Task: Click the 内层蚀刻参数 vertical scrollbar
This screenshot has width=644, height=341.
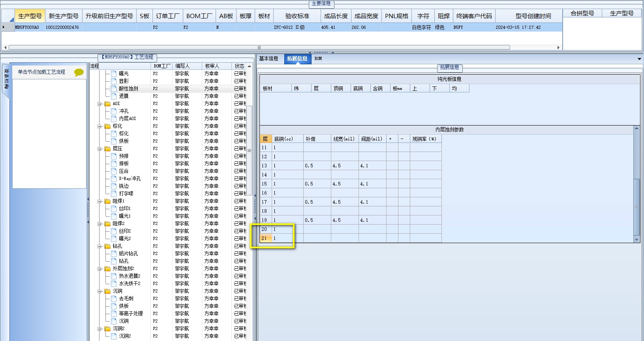Action: (x=636, y=206)
